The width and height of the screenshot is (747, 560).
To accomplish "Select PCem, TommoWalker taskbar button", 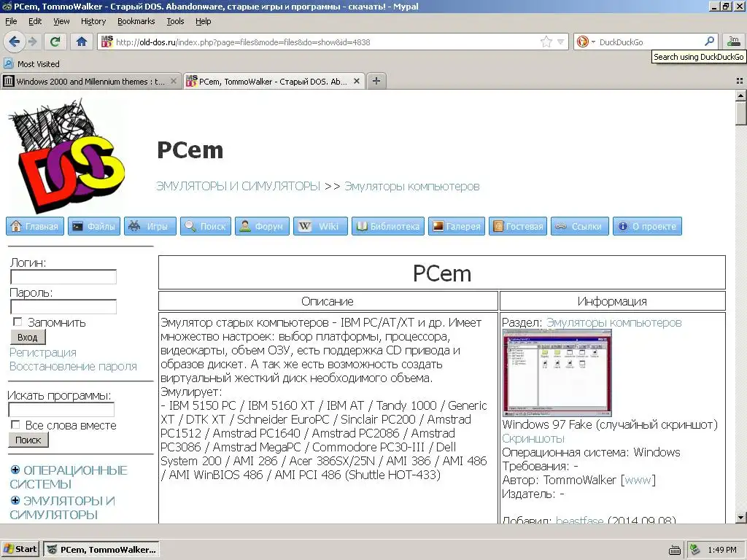I will (101, 550).
